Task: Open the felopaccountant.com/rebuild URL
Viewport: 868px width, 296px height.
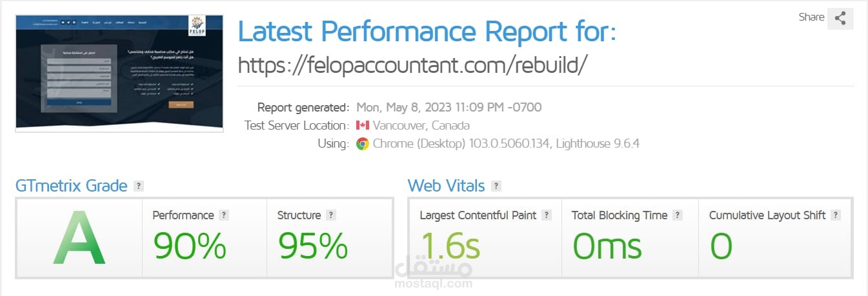Action: [x=413, y=64]
